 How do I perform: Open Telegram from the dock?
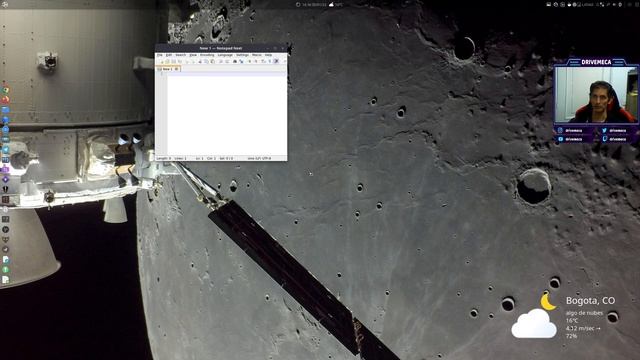tap(5, 149)
